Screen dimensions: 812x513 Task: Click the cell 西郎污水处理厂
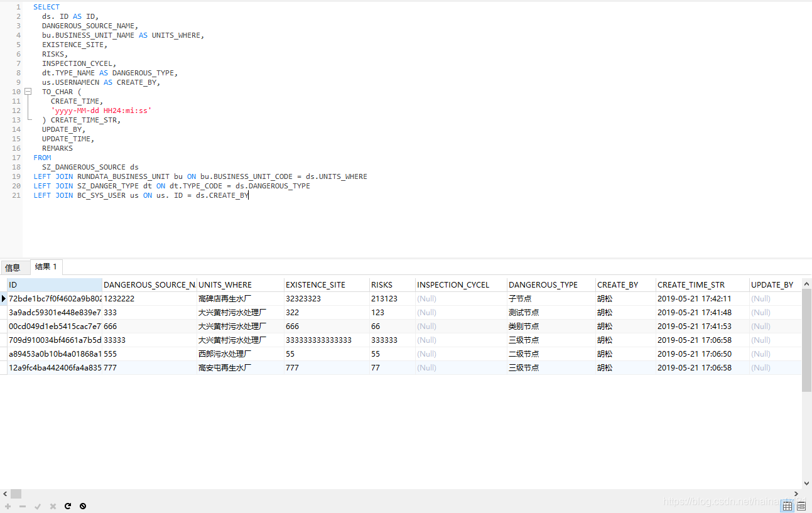coord(241,354)
